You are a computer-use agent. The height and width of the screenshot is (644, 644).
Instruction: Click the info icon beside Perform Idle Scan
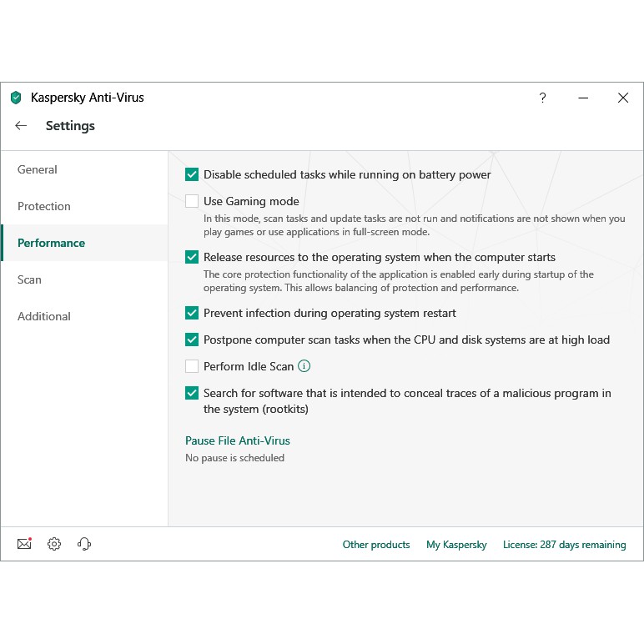pyautogui.click(x=304, y=366)
